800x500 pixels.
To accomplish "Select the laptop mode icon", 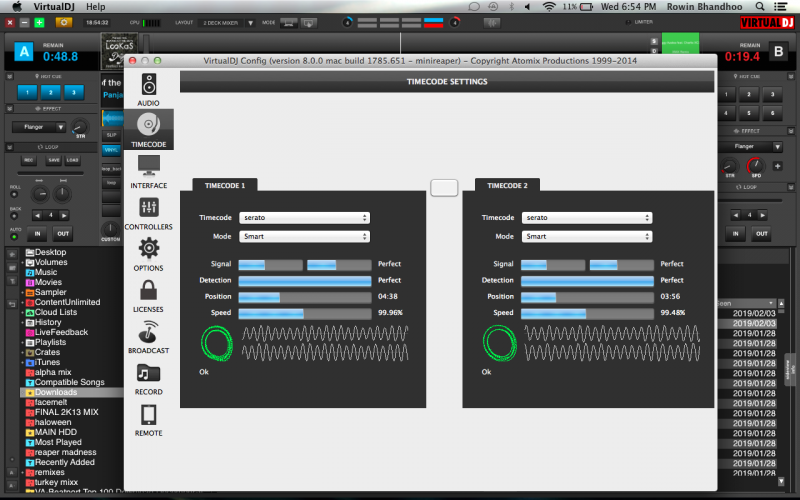I will pyautogui.click(x=288, y=23).
